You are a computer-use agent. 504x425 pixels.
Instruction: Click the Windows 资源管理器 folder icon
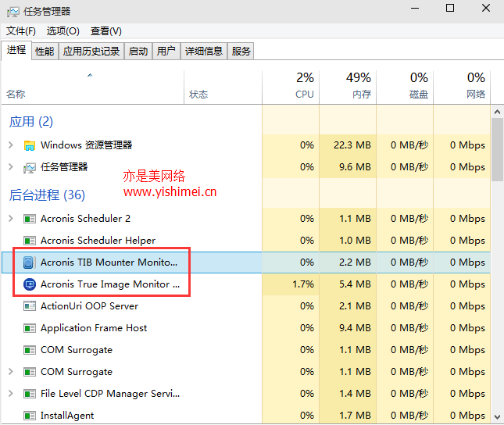pos(30,145)
